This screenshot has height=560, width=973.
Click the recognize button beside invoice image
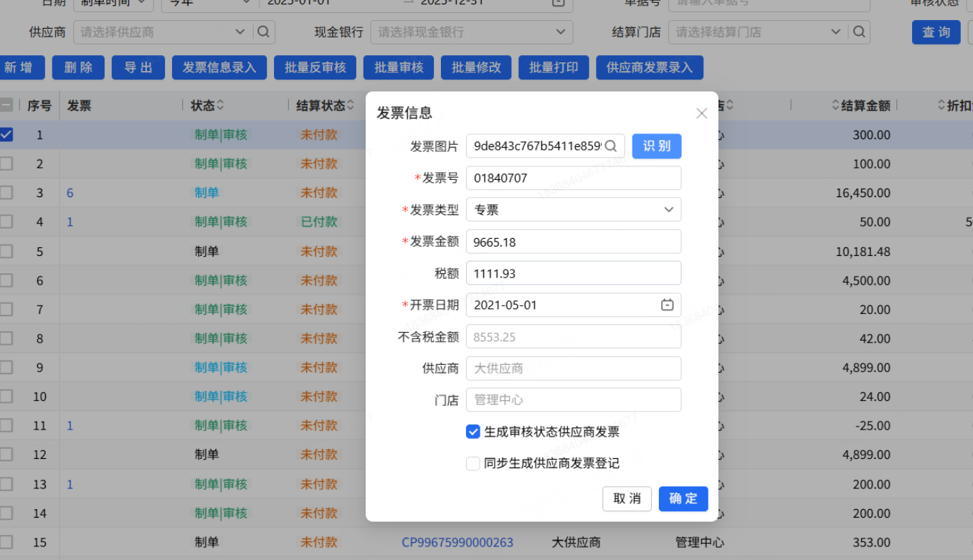(x=656, y=146)
